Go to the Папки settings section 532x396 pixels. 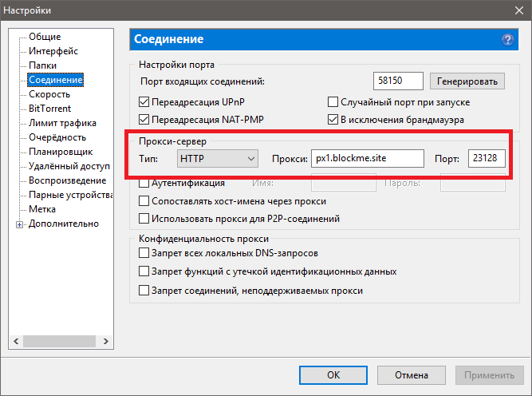pyautogui.click(x=42, y=65)
